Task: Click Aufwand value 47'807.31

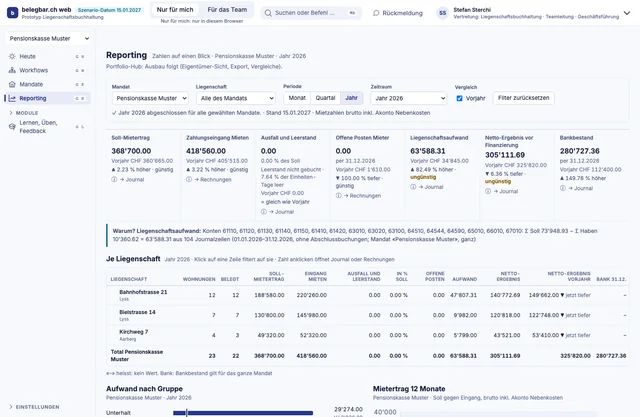Action: point(463,295)
